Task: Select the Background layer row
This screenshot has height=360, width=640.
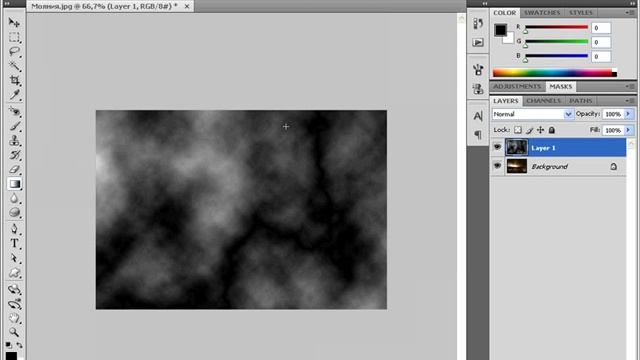Action: coord(558,167)
